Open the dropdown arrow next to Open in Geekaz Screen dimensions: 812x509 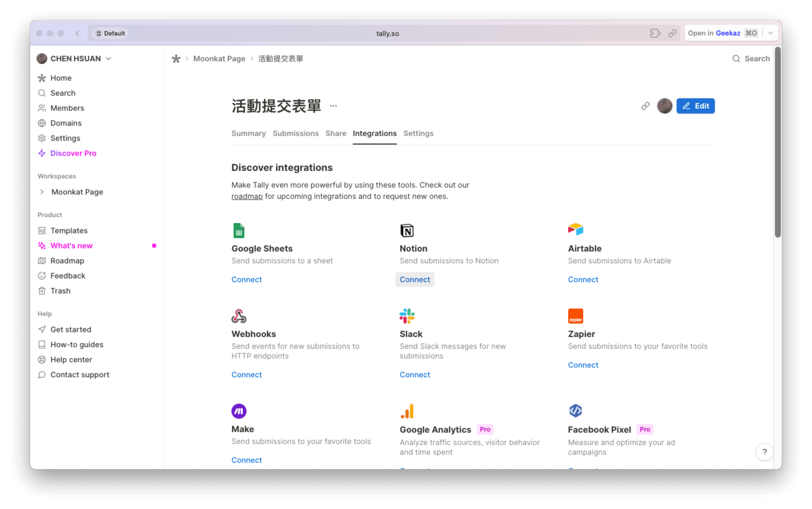pos(771,33)
